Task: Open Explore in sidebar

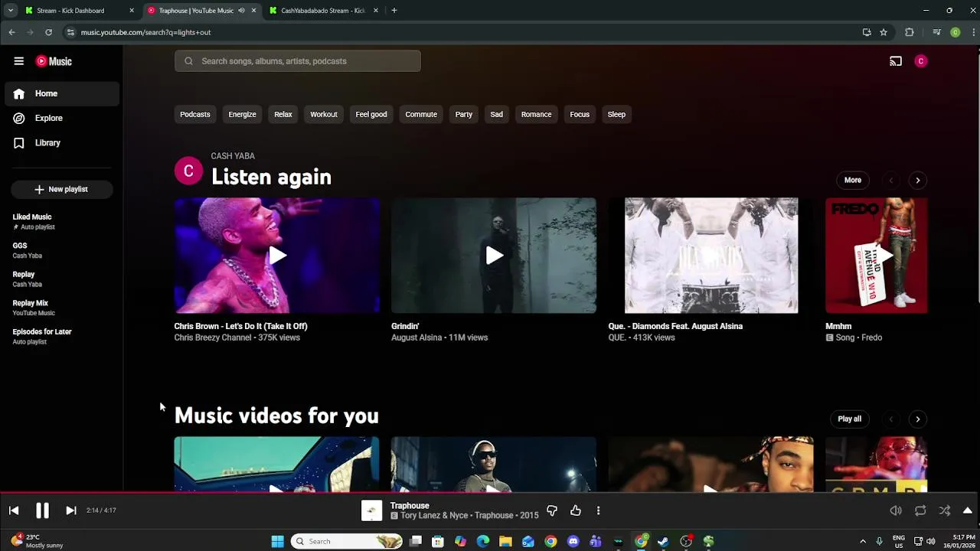Action: pos(61,118)
